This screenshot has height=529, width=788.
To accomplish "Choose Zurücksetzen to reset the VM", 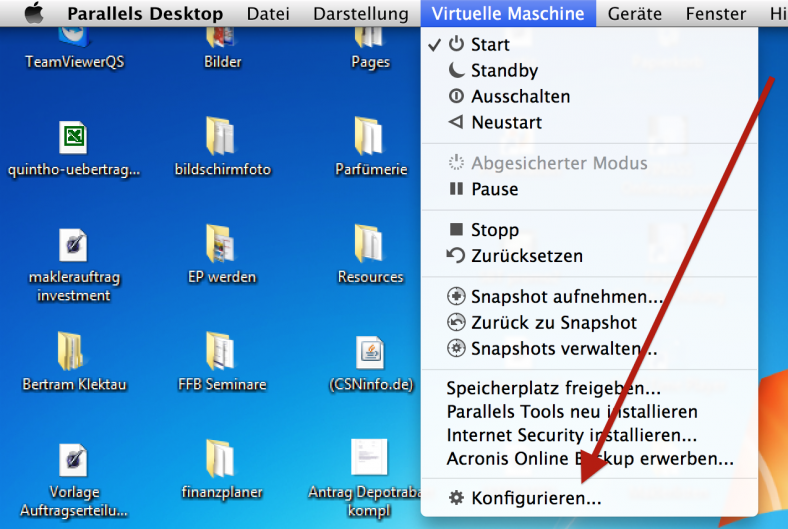I will click(x=589, y=256).
